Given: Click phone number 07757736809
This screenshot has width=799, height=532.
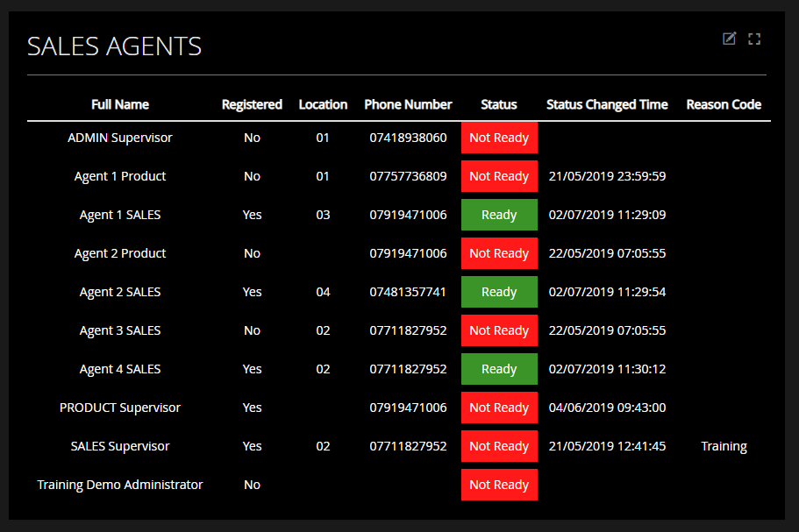Looking at the screenshot, I should pyautogui.click(x=408, y=176).
